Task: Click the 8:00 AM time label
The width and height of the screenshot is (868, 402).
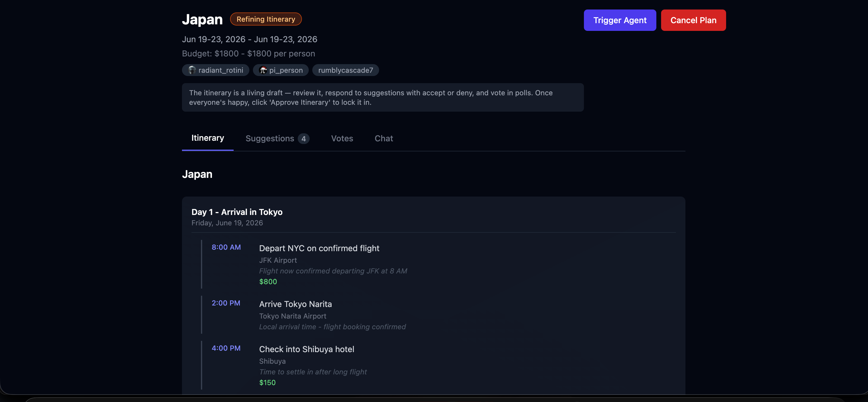Action: click(x=226, y=247)
